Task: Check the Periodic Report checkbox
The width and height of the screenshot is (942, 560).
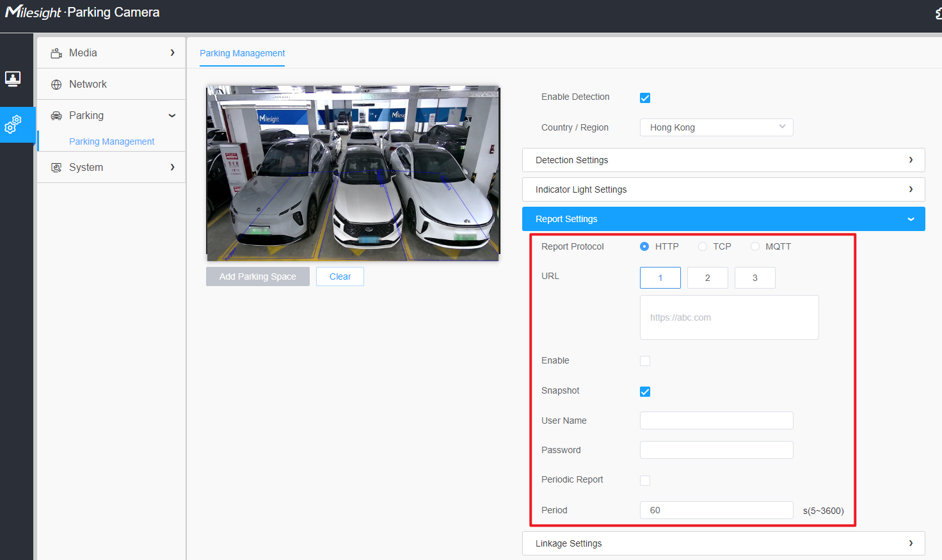Action: (x=645, y=481)
